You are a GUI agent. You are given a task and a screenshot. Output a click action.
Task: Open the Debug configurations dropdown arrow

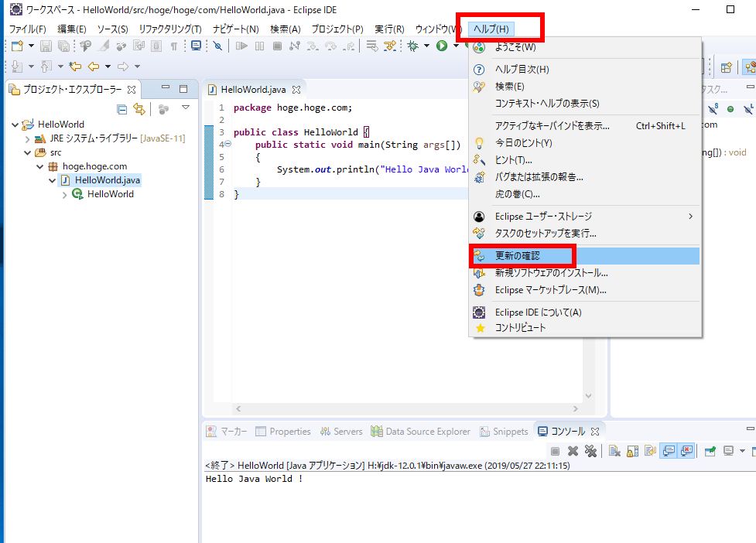(426, 46)
